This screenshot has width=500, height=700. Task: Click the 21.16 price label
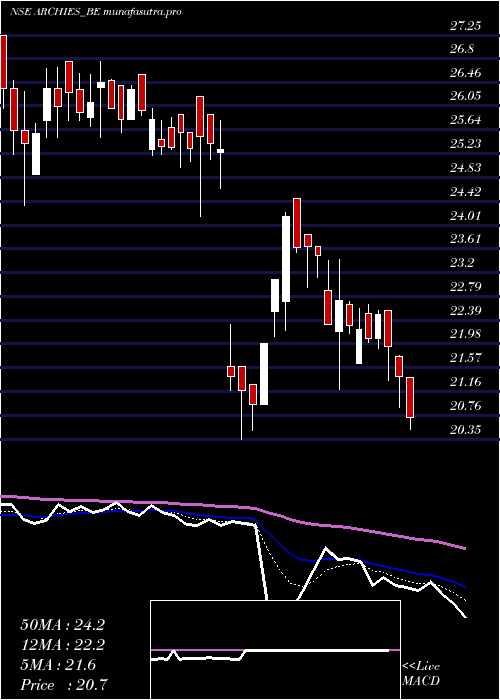pyautogui.click(x=465, y=382)
